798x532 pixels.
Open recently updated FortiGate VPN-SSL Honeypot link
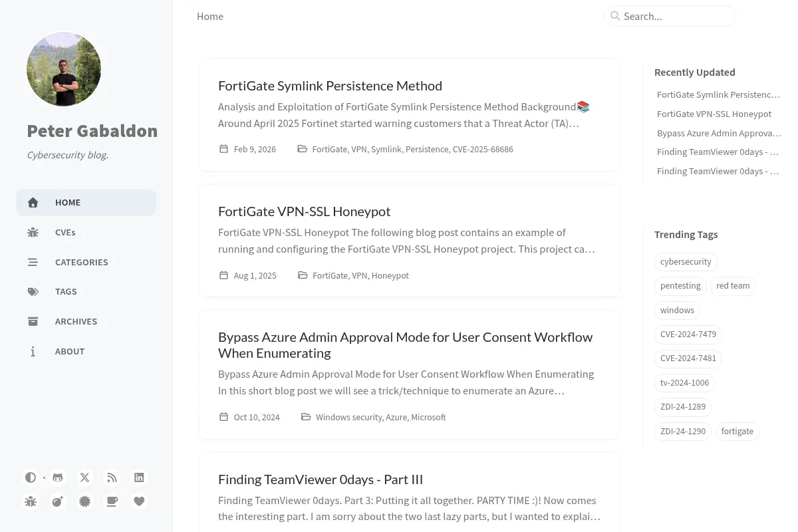(714, 114)
